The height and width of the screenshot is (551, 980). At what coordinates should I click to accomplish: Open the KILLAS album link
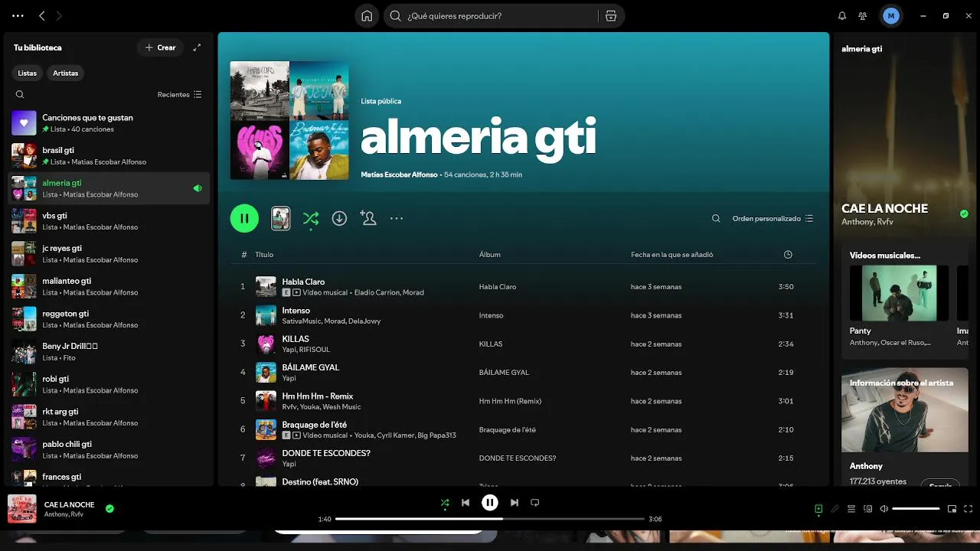pyautogui.click(x=491, y=344)
